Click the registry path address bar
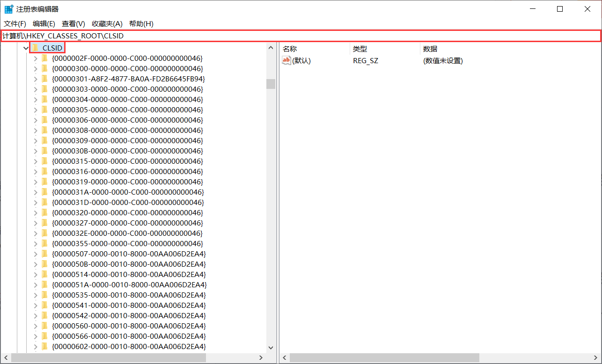This screenshot has height=364, width=602. point(301,36)
